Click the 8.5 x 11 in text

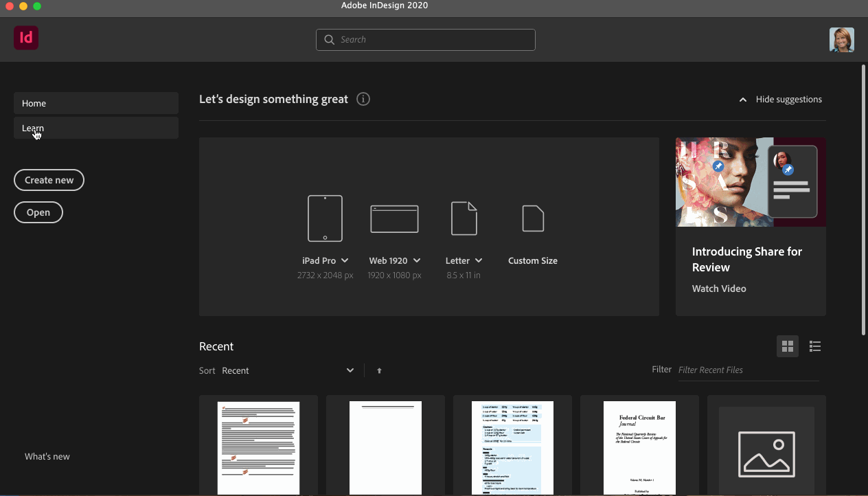[464, 275]
